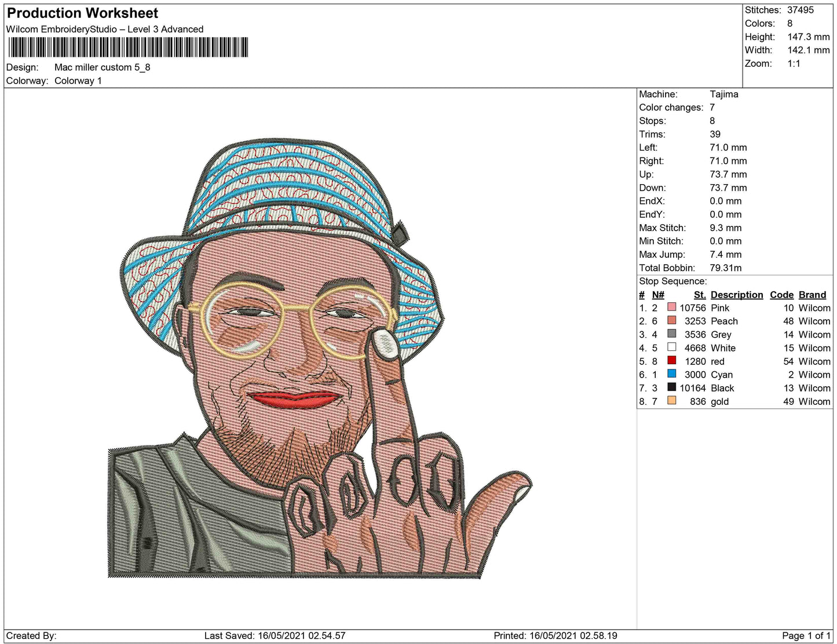Select the zoom value "1:1"

pos(794,63)
